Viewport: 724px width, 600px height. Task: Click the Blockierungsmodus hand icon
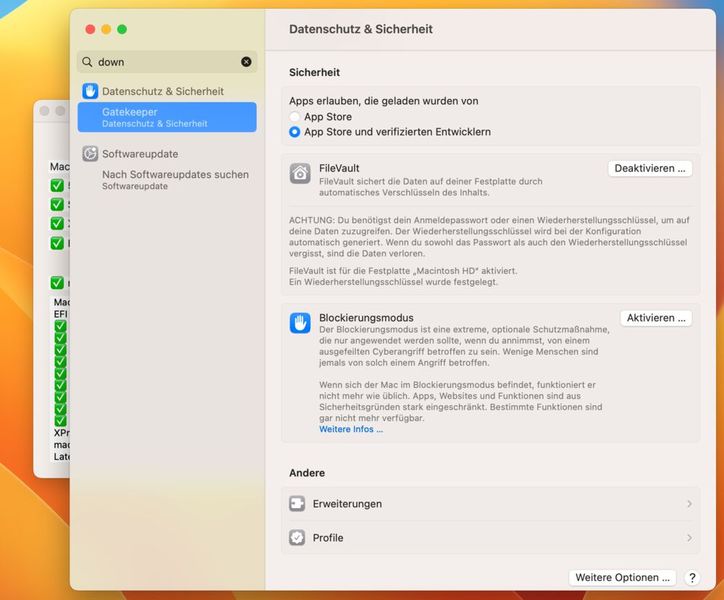point(300,323)
